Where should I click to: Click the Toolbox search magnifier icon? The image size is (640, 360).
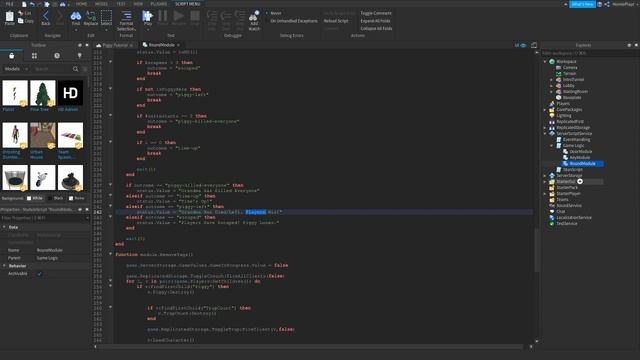coord(76,69)
